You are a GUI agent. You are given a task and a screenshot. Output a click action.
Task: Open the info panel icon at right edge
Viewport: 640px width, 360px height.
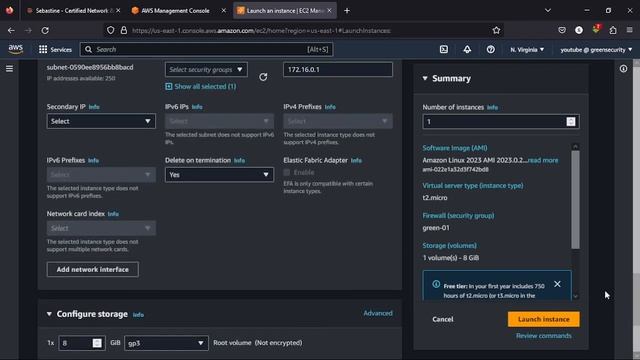(x=623, y=69)
